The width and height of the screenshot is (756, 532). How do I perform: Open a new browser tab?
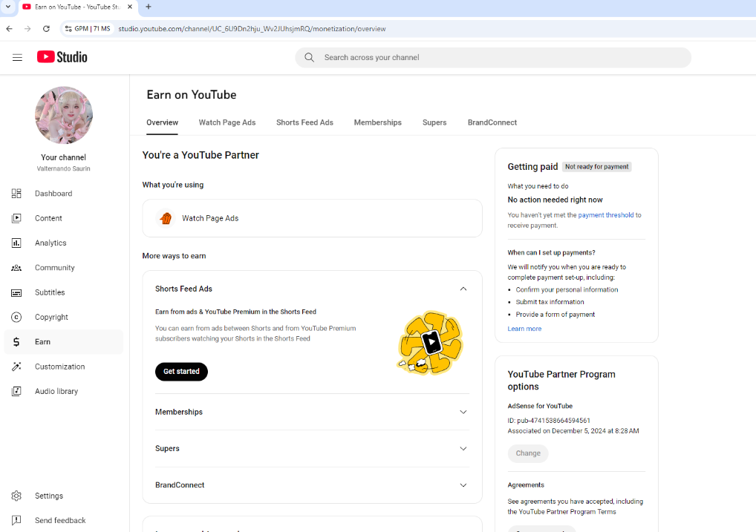(149, 7)
